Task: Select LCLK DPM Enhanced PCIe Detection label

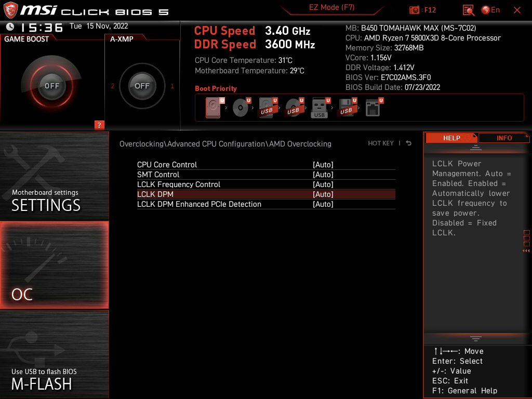Action: click(199, 204)
